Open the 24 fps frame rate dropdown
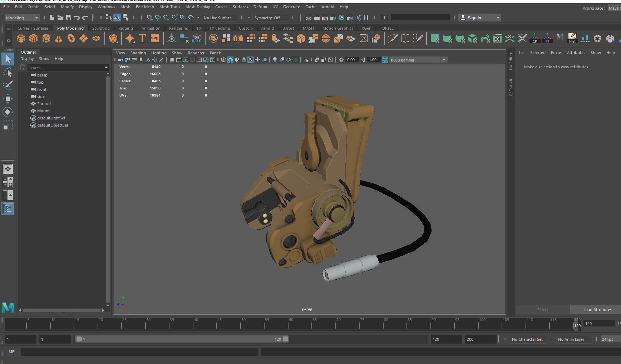Image resolution: width=621 pixels, height=364 pixels. (x=610, y=339)
